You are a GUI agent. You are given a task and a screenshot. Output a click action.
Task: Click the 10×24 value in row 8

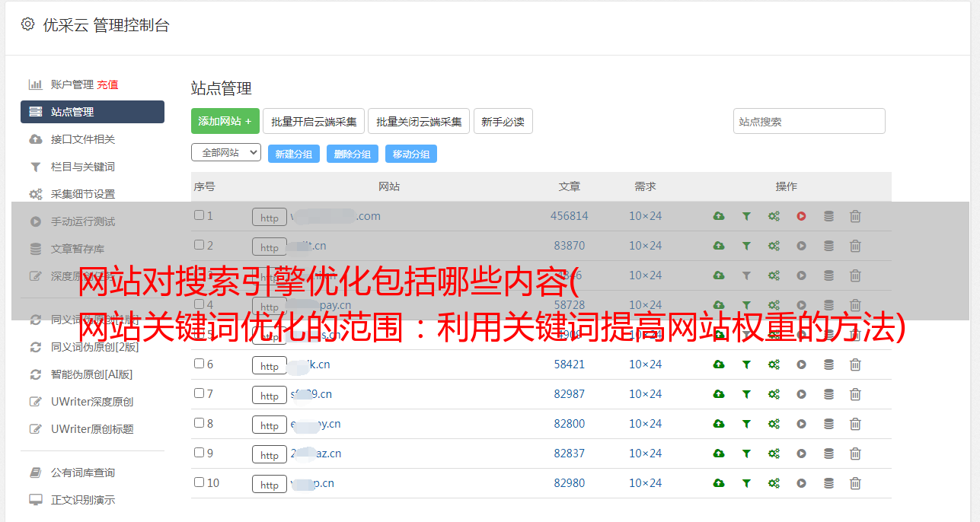(645, 424)
